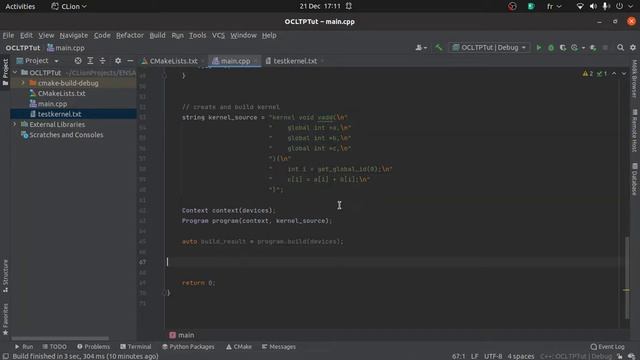Hide the Project panel with minus icon
Image resolution: width=640 pixels, height=360 pixels.
130,61
